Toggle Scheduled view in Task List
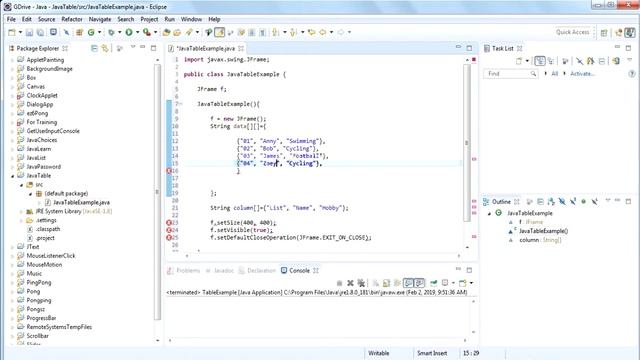The width and height of the screenshot is (640, 360). click(551, 61)
